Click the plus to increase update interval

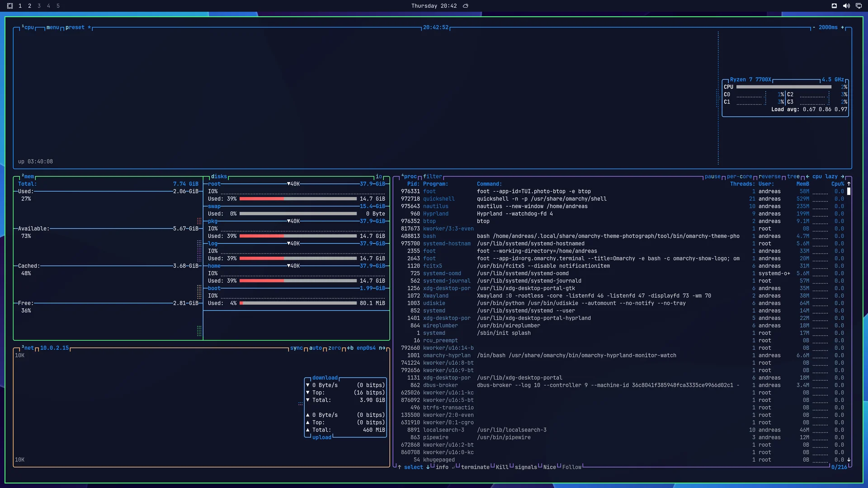(x=842, y=28)
